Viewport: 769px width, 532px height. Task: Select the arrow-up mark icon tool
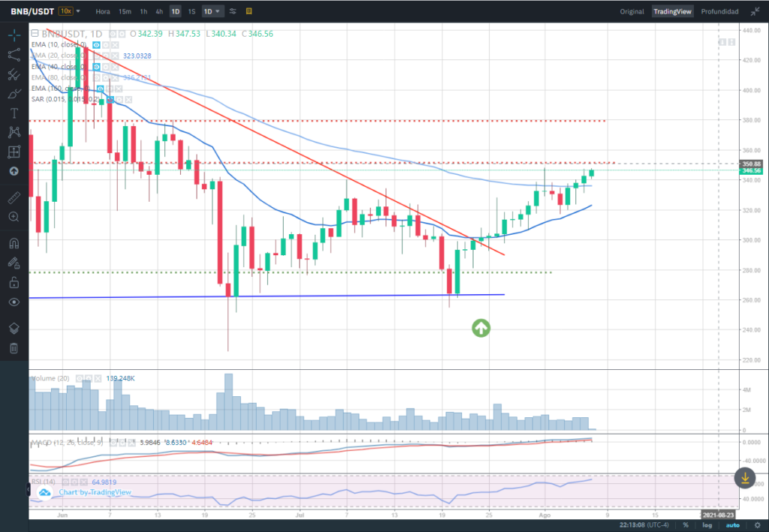click(14, 171)
